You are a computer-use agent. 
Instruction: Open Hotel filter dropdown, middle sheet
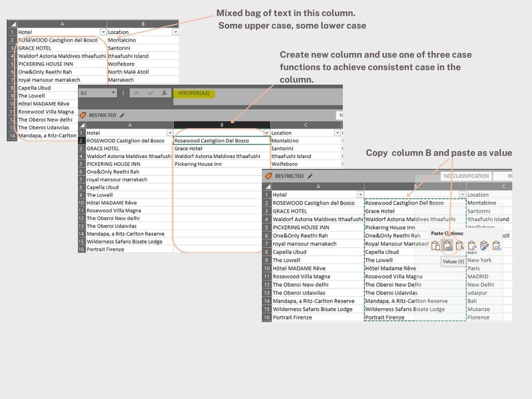pos(170,133)
